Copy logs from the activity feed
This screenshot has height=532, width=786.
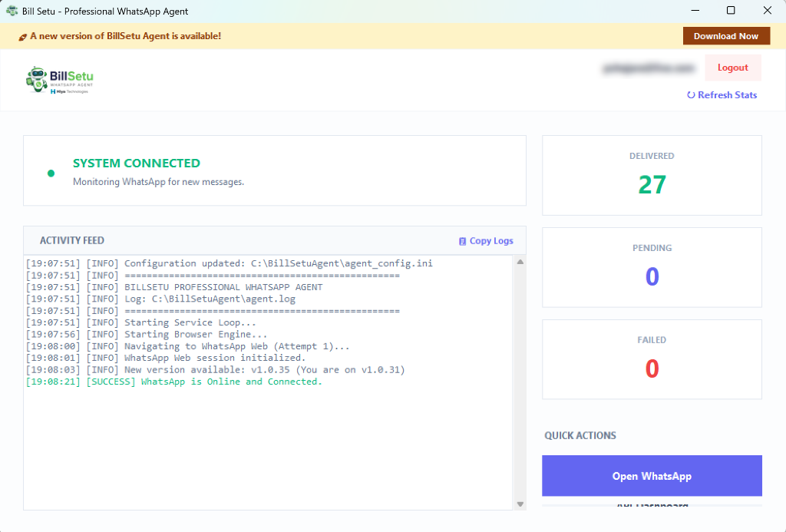[x=486, y=241]
